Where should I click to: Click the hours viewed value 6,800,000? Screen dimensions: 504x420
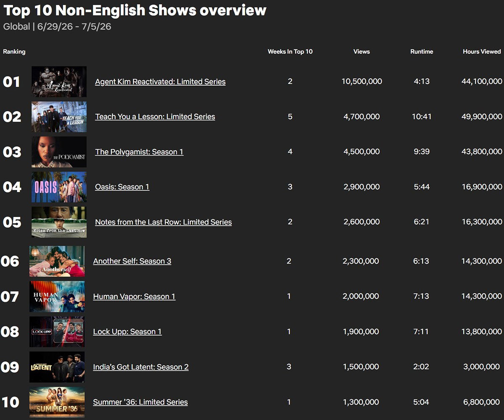click(x=482, y=402)
